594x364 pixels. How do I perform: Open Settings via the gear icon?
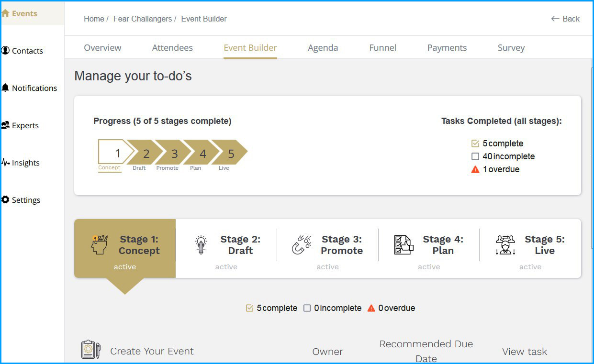tap(6, 200)
